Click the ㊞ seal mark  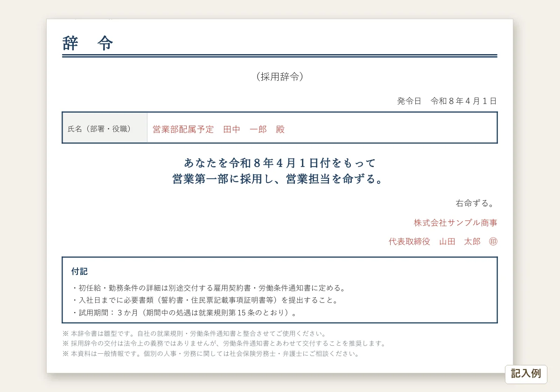pyautogui.click(x=493, y=242)
